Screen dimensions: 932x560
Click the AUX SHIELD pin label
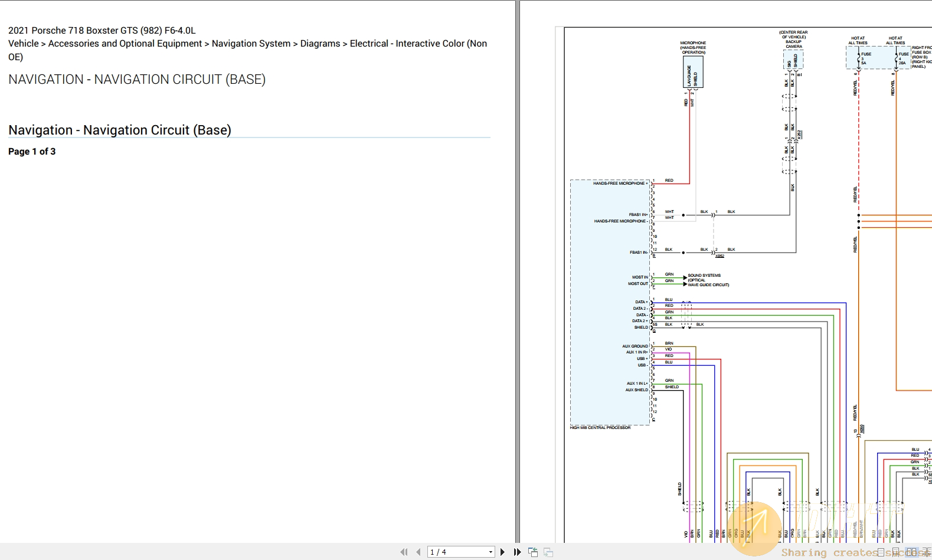(637, 390)
